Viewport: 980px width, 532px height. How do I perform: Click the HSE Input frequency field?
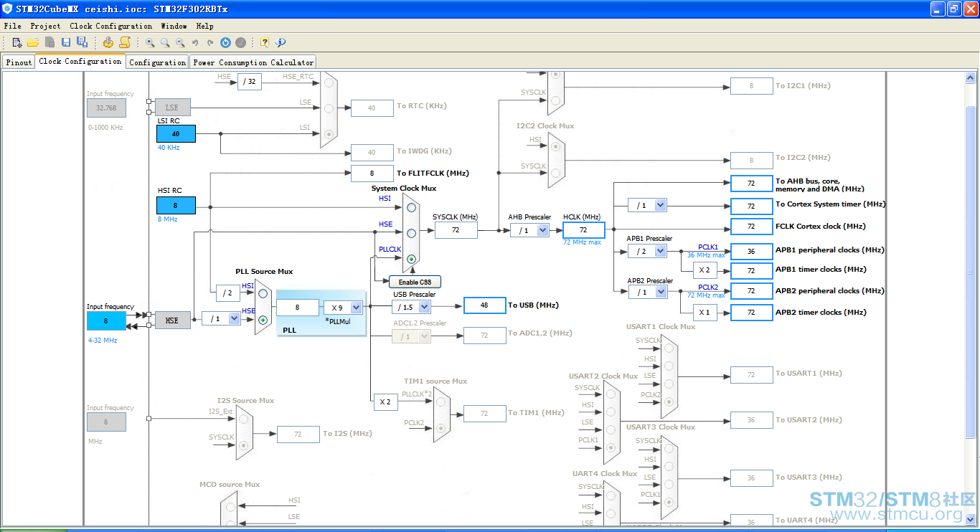(106, 321)
